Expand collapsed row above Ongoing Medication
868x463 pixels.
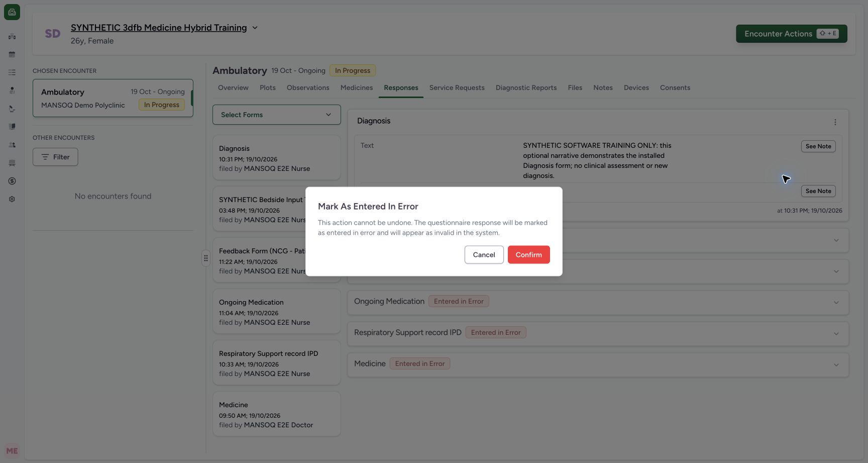tap(598, 271)
